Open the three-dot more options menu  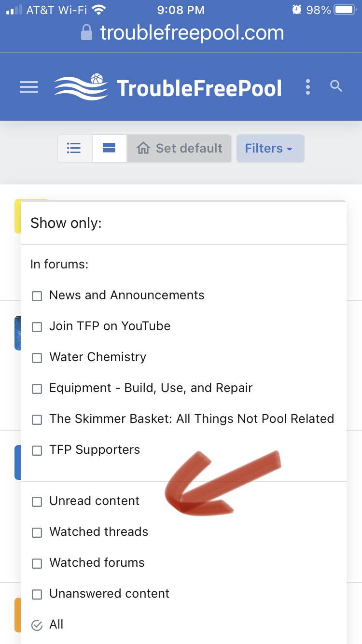coord(308,87)
